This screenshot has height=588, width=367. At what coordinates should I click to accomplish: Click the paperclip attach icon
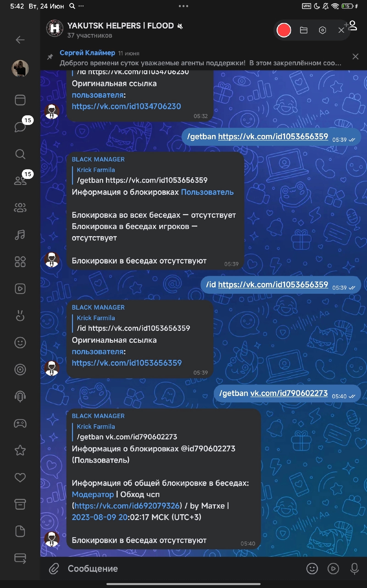coord(54,569)
